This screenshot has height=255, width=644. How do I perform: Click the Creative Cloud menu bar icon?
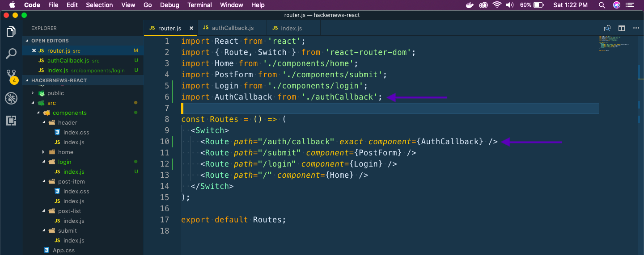pos(483,5)
